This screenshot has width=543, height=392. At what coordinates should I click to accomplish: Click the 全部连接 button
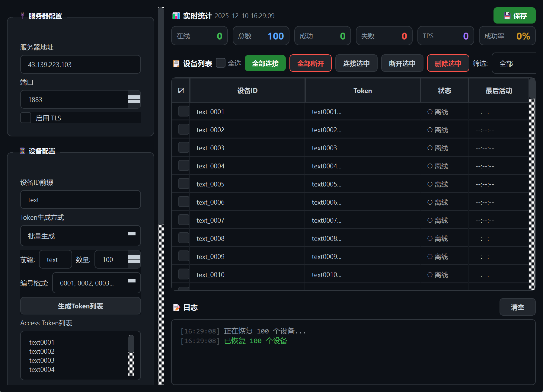[265, 63]
